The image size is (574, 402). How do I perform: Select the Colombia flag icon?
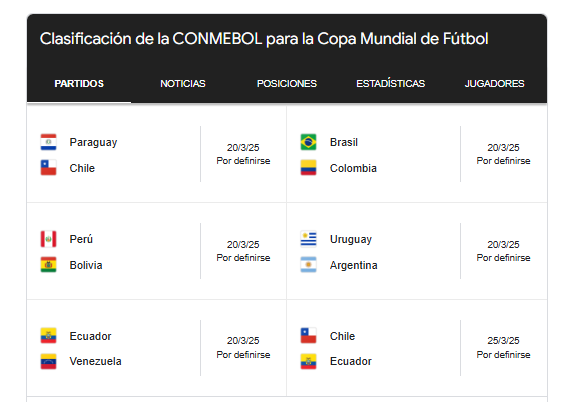point(308,168)
